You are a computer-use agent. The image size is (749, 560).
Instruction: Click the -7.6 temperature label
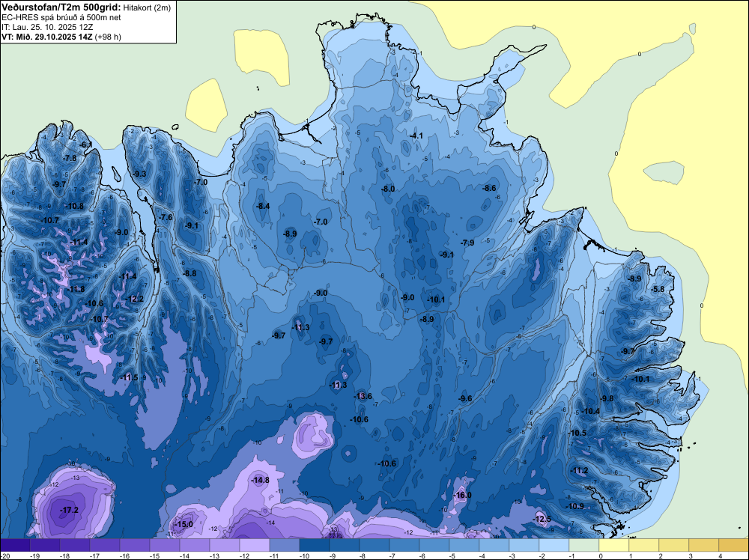click(x=166, y=217)
